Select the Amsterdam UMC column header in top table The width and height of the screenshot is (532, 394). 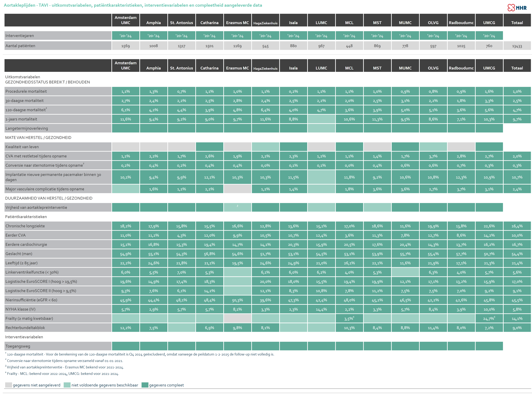pos(126,20)
